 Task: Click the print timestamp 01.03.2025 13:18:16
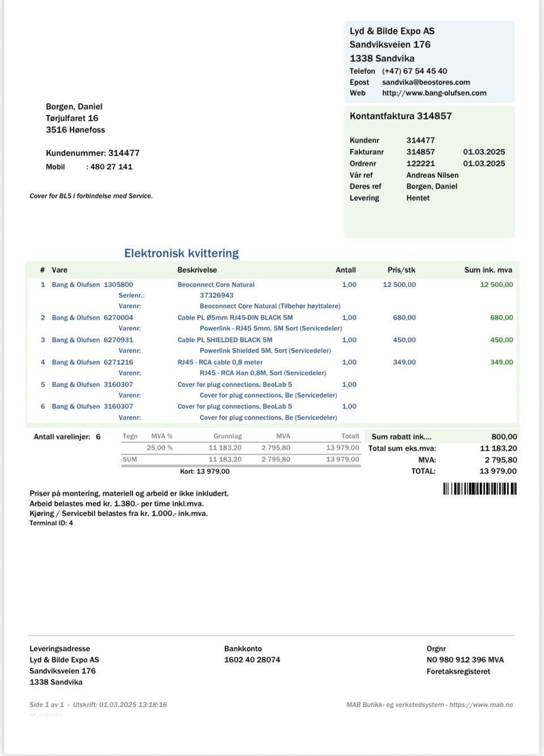pos(133,705)
